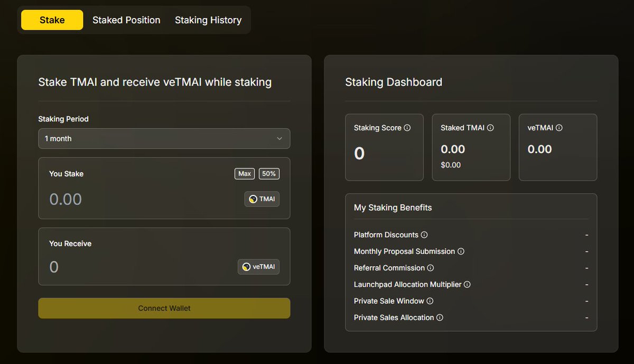Image resolution: width=634 pixels, height=364 pixels.
Task: Open the Stake tab
Action: coord(52,20)
